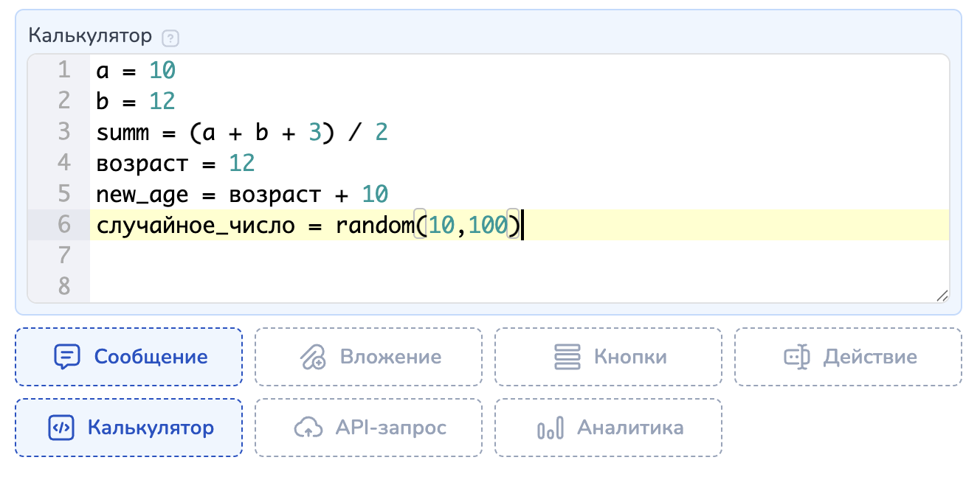Click the bar chart icon on Аналитика
Viewport: 980px width, 491px height.
(x=551, y=428)
